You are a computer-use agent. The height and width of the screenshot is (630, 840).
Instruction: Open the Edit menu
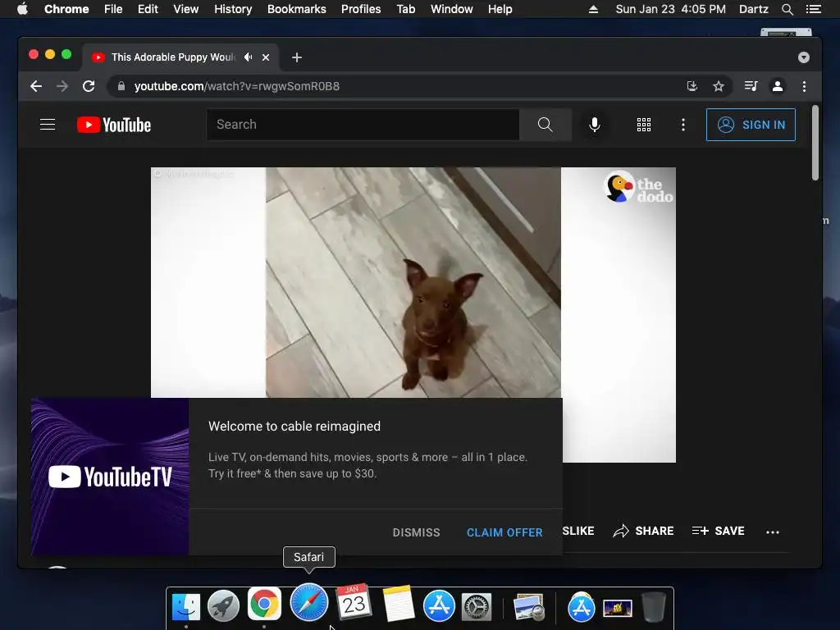click(x=148, y=9)
